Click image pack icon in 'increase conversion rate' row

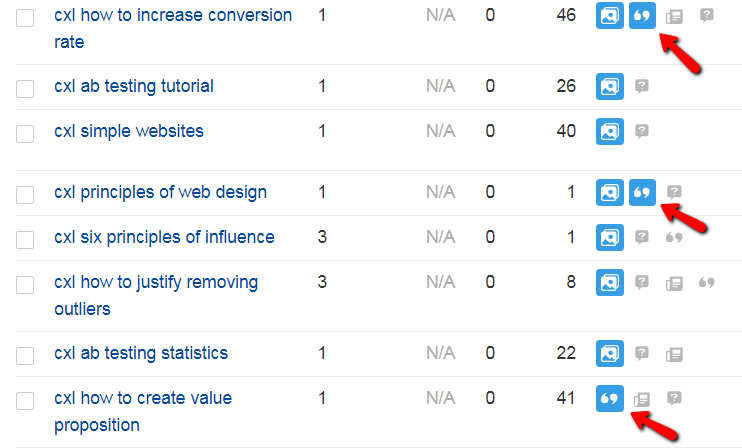pos(610,16)
